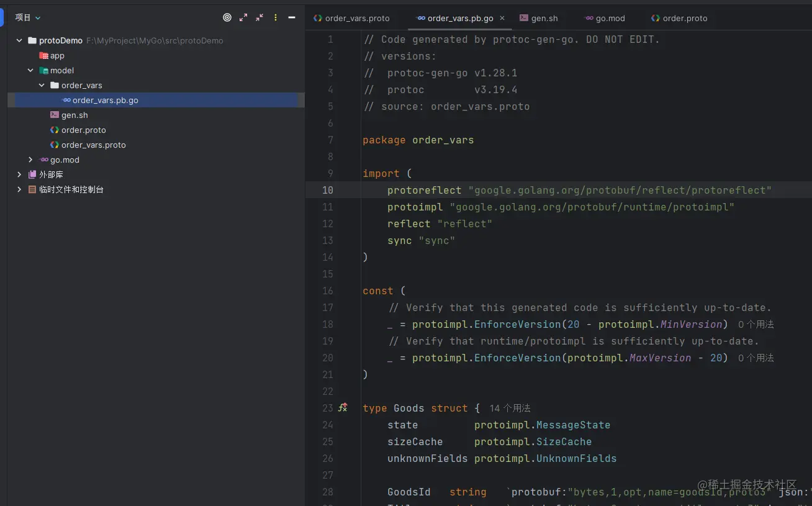Collapse the order_vars folder
Viewport: 812px width, 506px height.
42,86
